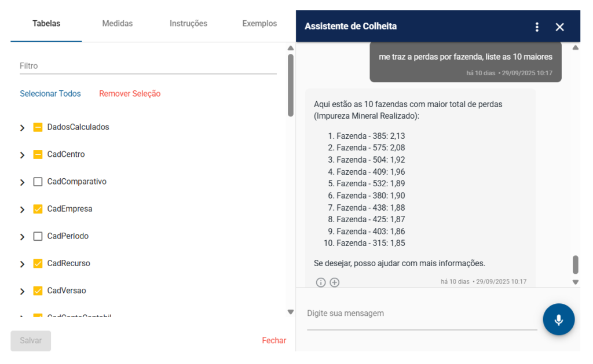Click the plus icon under the response

pyautogui.click(x=335, y=282)
